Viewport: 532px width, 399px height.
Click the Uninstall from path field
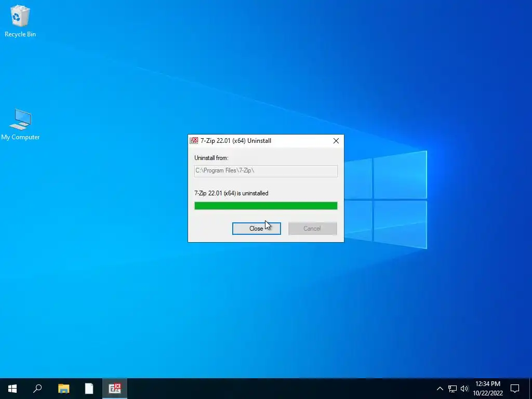pos(265,170)
